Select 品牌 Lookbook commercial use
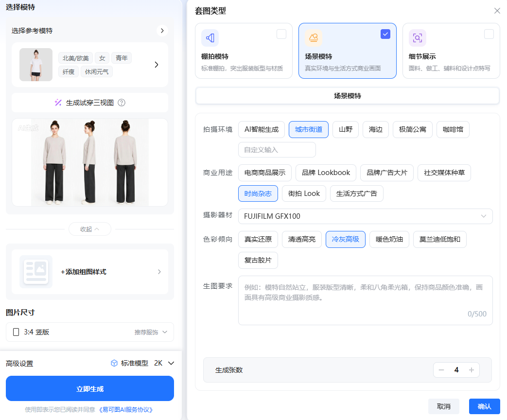 pos(326,173)
